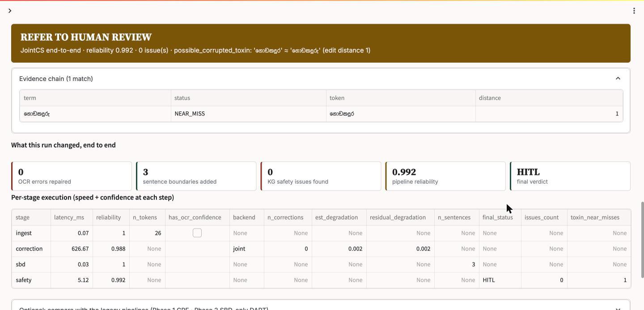Sort by the reliability column header

pyautogui.click(x=111, y=217)
